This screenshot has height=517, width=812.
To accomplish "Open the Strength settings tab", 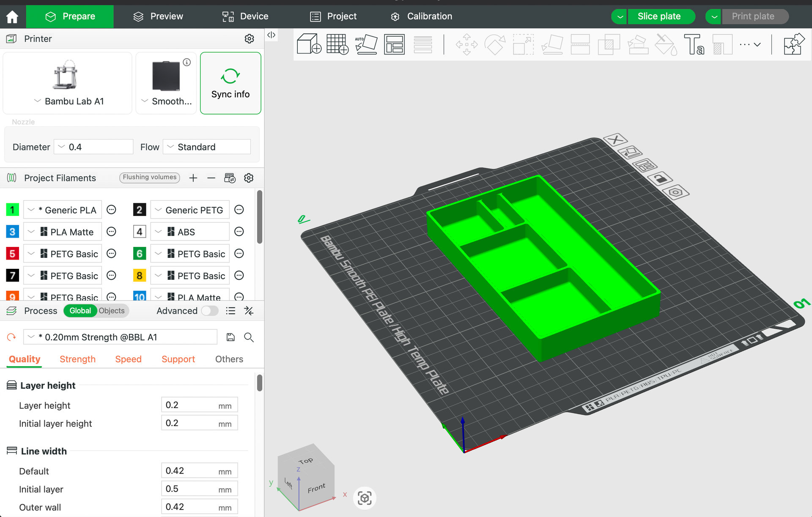I will point(77,359).
